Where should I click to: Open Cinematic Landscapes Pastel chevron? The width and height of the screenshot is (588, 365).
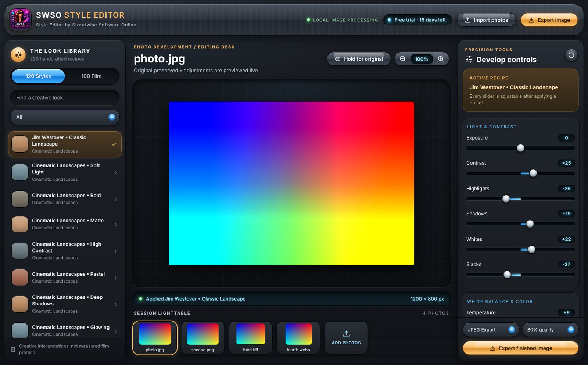tap(116, 278)
